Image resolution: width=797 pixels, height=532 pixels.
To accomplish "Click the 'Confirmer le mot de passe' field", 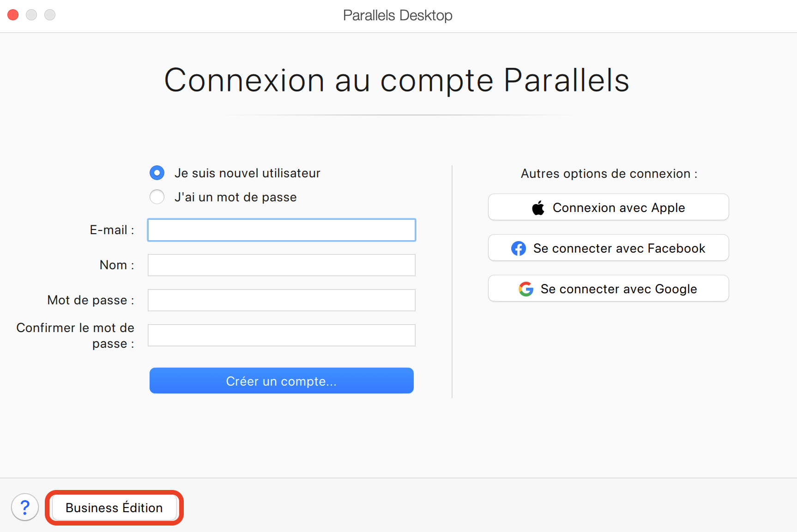I will click(x=282, y=335).
